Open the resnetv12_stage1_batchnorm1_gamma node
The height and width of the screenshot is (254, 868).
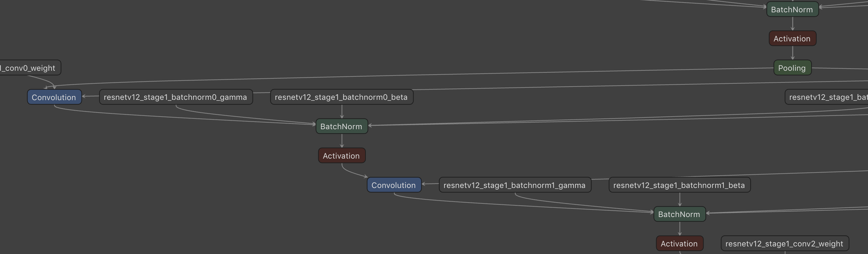pos(514,185)
